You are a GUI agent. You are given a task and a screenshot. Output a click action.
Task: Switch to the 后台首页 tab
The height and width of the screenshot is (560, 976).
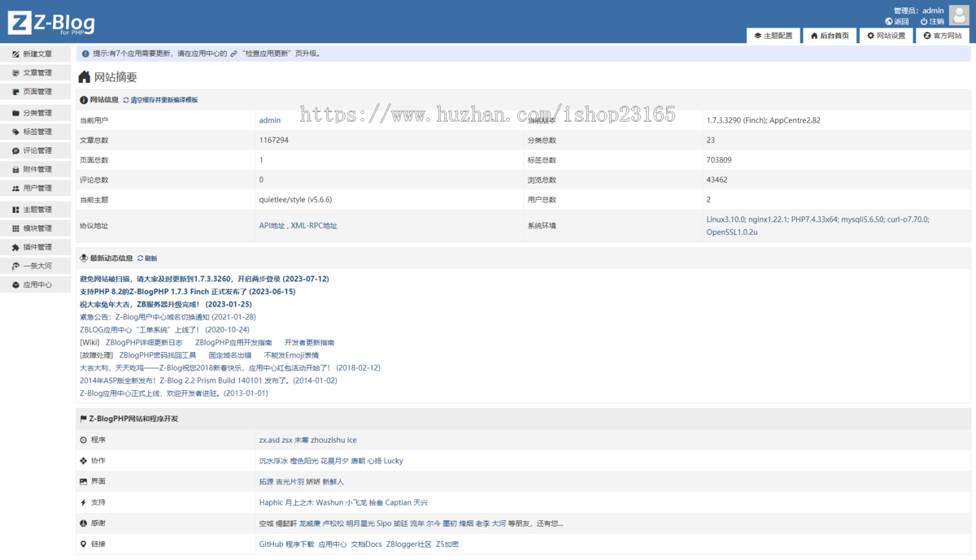pos(830,36)
